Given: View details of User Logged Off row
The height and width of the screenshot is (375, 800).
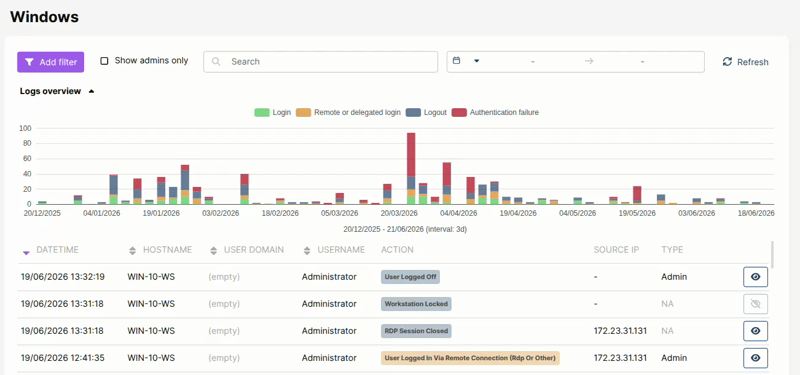Looking at the screenshot, I should [x=755, y=277].
